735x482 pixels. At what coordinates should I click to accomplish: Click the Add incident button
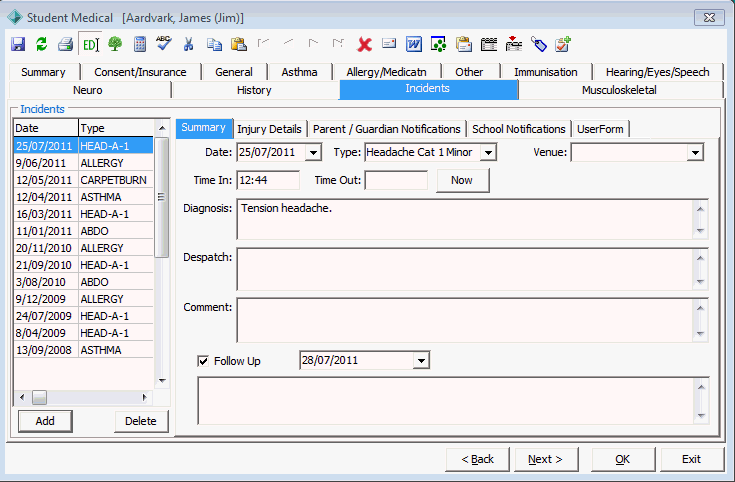click(45, 421)
